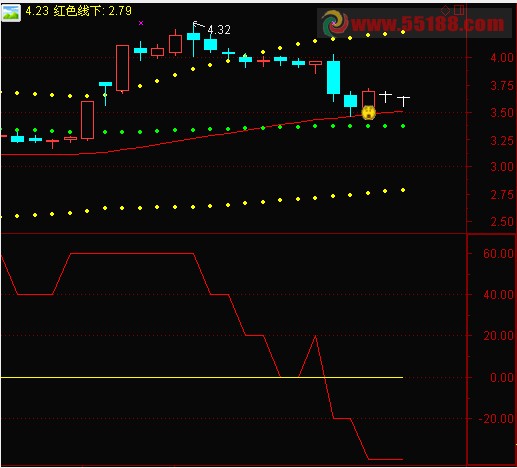Click the picture thumbnail icon at top-left
This screenshot has height=468, width=517.
pyautogui.click(x=11, y=13)
